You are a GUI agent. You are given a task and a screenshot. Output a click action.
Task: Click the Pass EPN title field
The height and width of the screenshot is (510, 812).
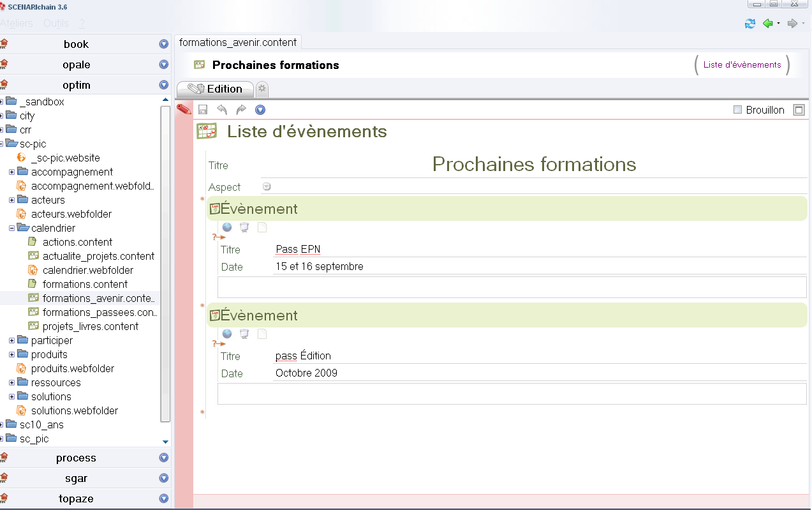click(x=540, y=249)
